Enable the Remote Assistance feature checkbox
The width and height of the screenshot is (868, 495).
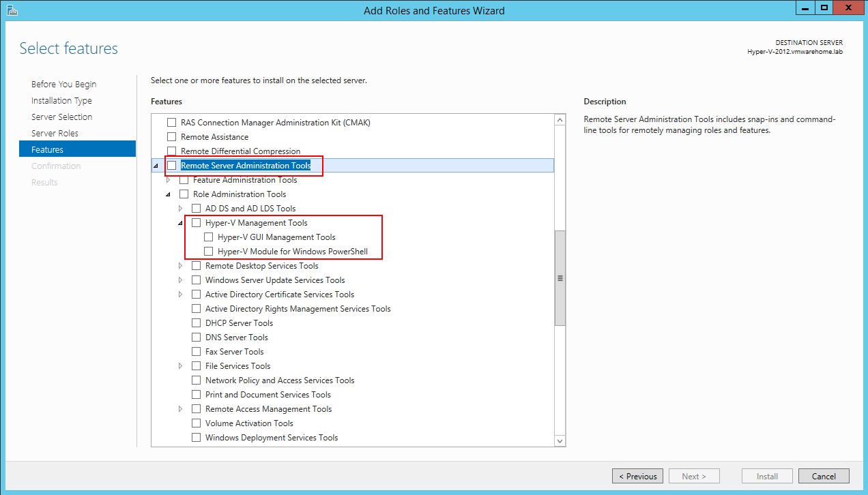pyautogui.click(x=172, y=137)
